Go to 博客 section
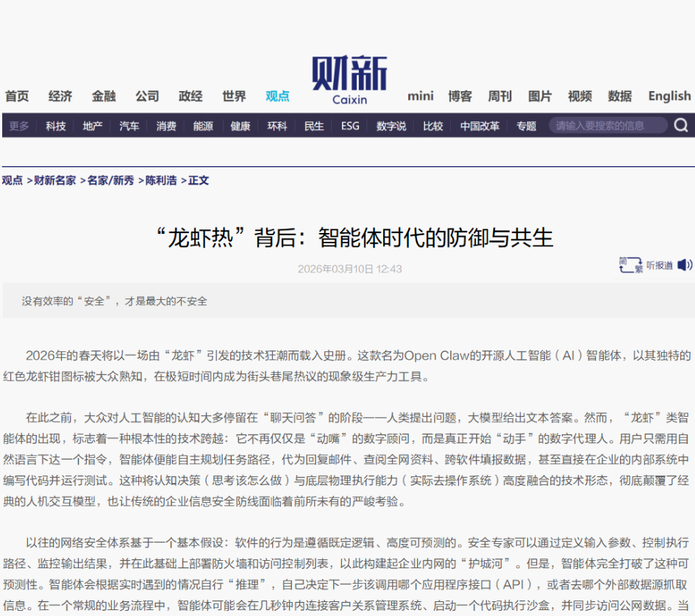The image size is (695, 616). [460, 96]
